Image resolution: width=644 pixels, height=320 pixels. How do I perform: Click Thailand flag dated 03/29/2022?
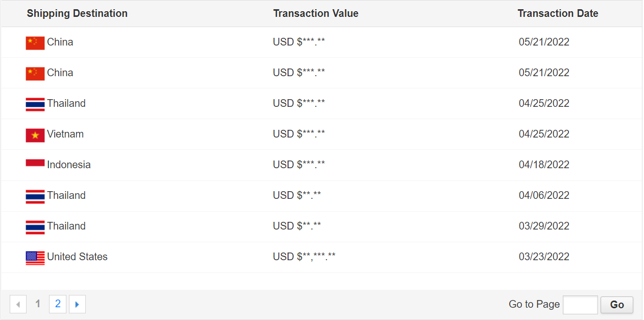pyautogui.click(x=35, y=227)
